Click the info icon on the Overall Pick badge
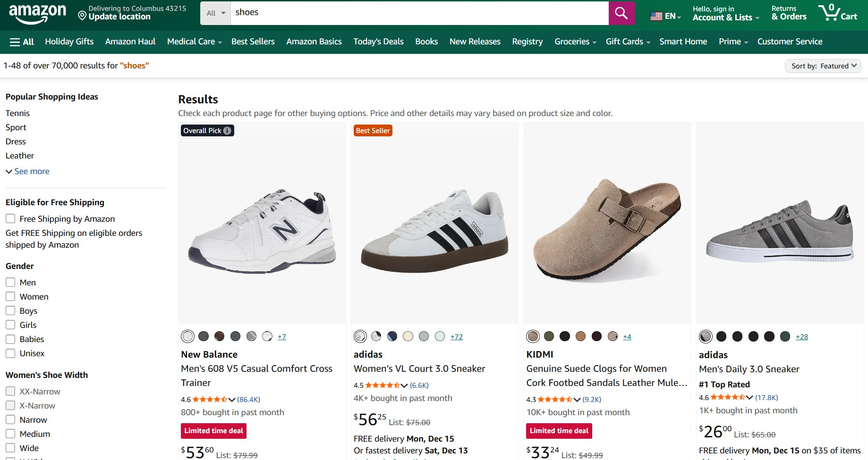 pos(227,130)
